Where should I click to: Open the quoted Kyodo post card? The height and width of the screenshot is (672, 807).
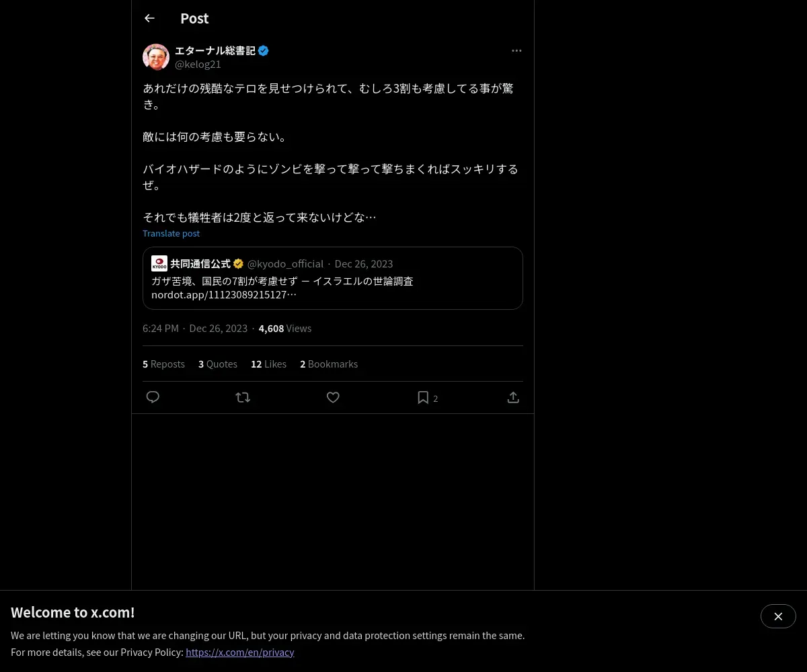pyautogui.click(x=333, y=278)
